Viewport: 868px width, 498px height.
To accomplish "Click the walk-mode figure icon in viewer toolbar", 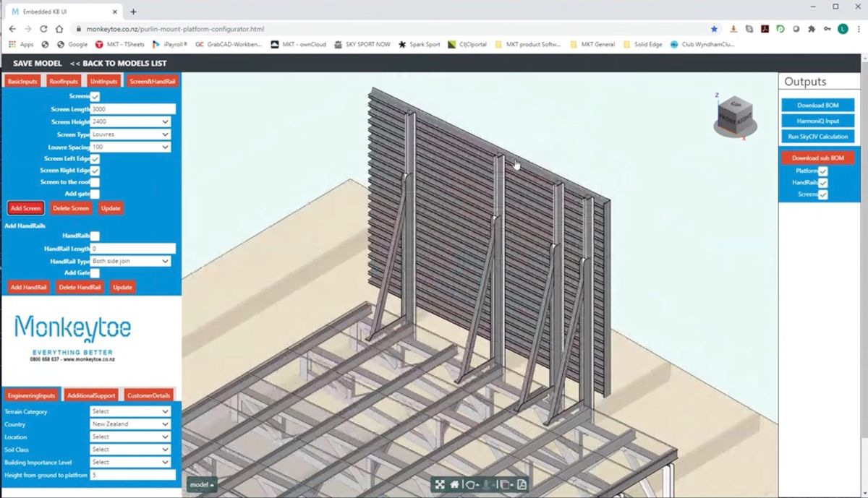I will (486, 485).
